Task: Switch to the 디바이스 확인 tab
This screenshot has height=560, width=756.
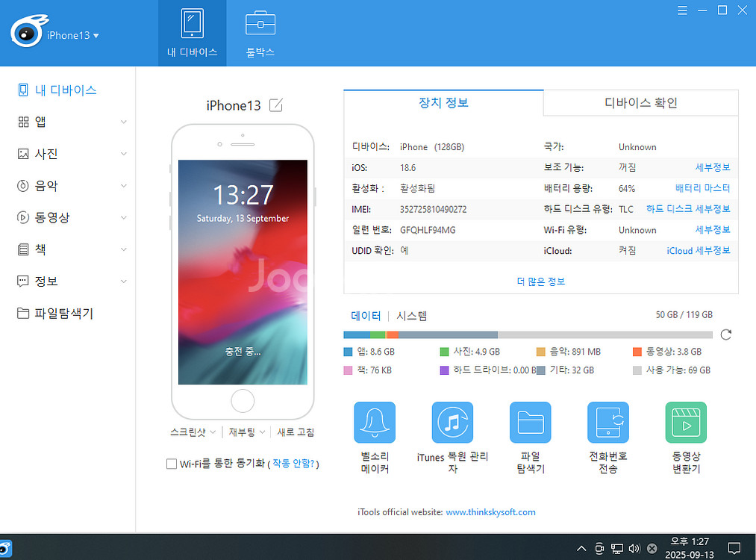Action: point(640,103)
